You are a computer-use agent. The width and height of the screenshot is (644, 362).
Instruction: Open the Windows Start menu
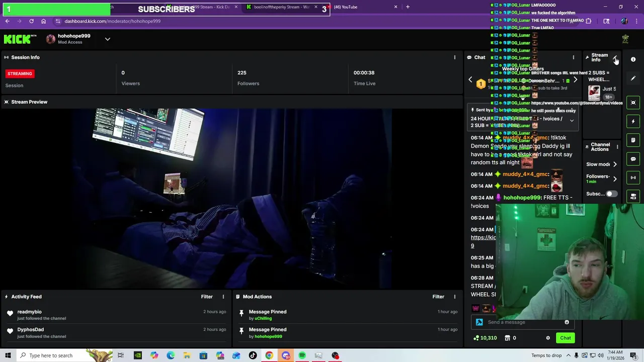[x=8, y=355]
